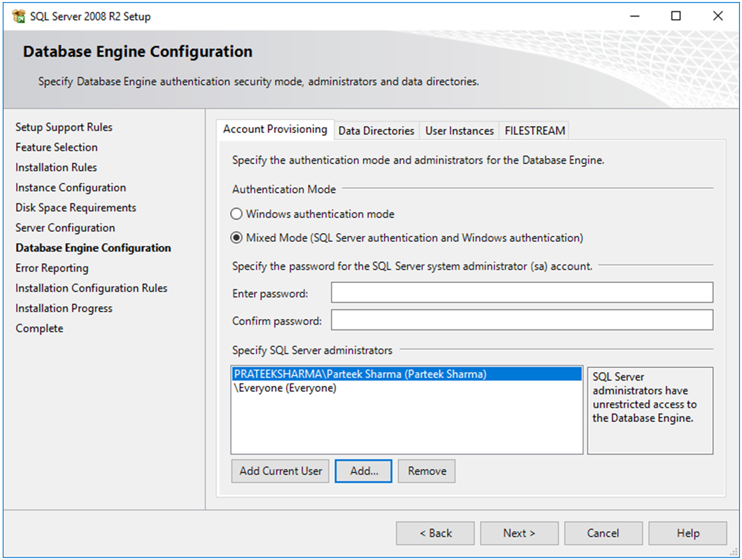Click Installation Progress step in sidebar
The height and width of the screenshot is (560, 742).
(x=64, y=308)
